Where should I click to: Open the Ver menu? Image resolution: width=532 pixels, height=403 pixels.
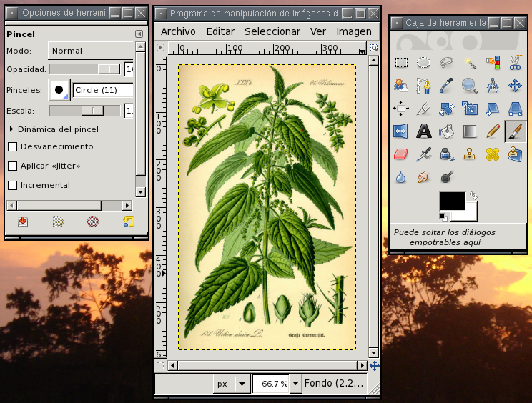click(x=318, y=31)
